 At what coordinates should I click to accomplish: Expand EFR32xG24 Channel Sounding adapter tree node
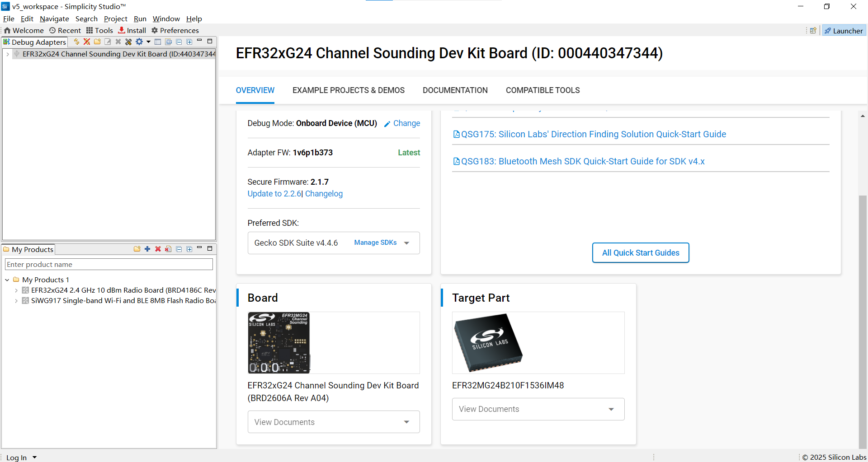tap(8, 54)
